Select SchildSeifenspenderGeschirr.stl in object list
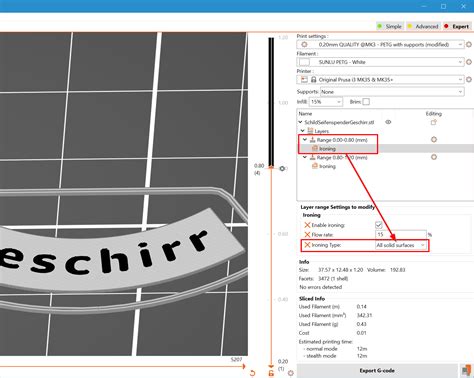The width and height of the screenshot is (474, 378). 339,122
